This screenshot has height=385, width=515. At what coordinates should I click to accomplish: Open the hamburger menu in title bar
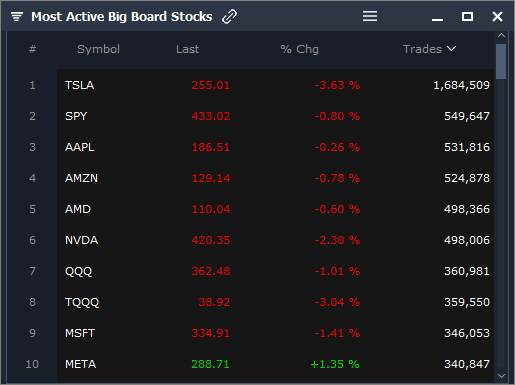click(370, 16)
